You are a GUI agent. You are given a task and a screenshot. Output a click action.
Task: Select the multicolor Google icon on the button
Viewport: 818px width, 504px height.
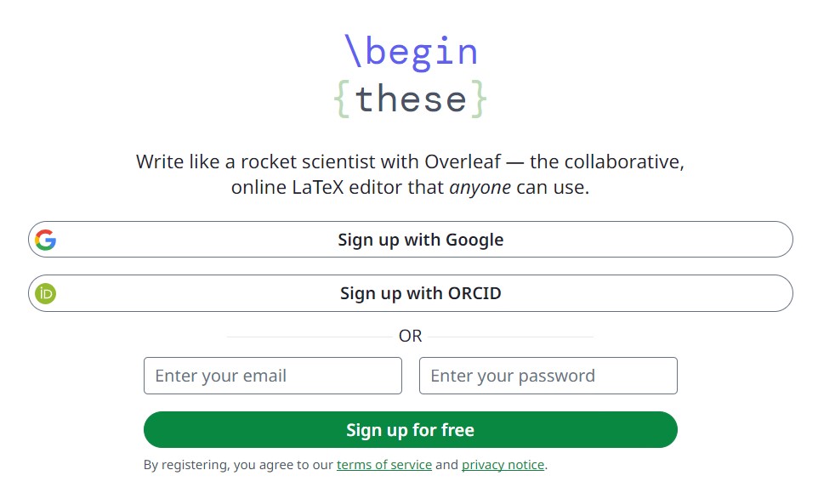47,239
